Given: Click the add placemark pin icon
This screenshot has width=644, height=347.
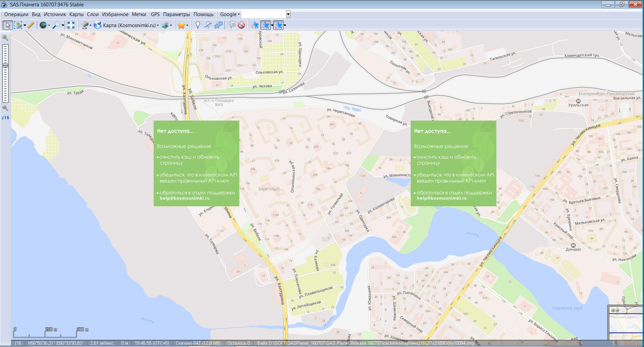Looking at the screenshot, I should tap(198, 25).
